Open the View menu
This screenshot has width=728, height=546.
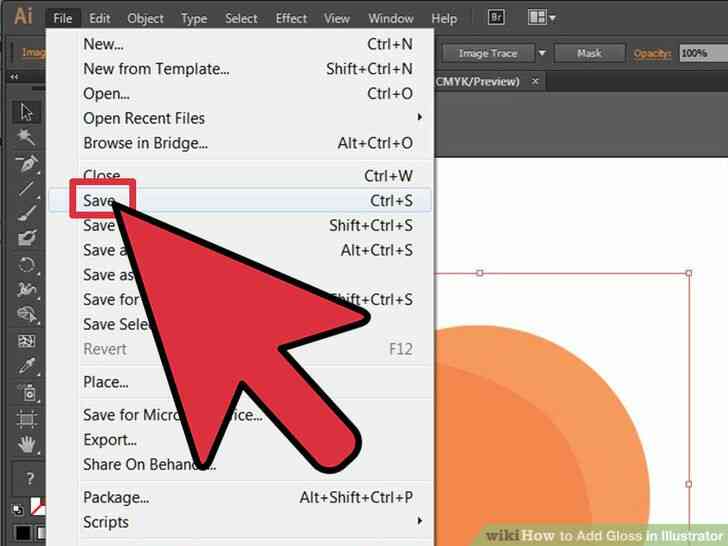pos(337,19)
